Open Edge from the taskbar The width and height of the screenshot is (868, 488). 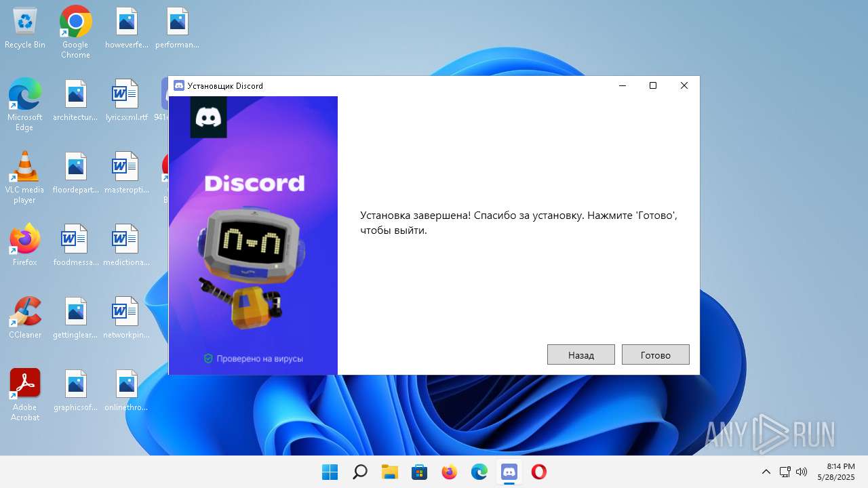coord(479,472)
